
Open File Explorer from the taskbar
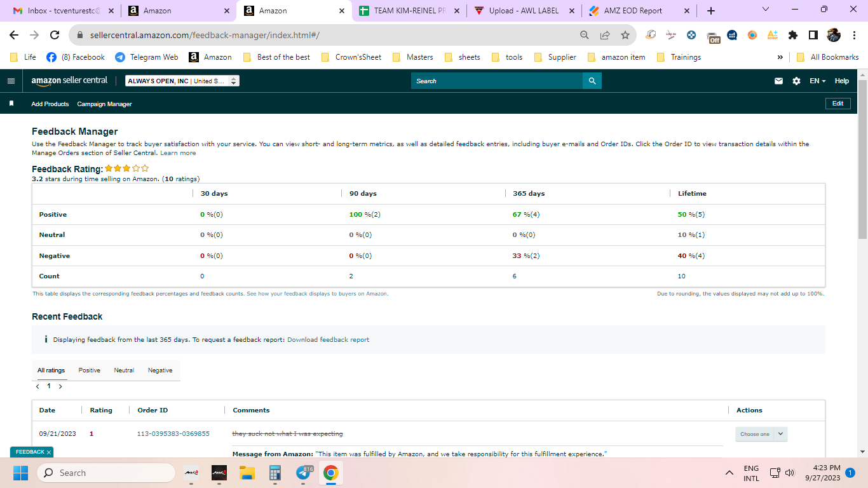247,473
